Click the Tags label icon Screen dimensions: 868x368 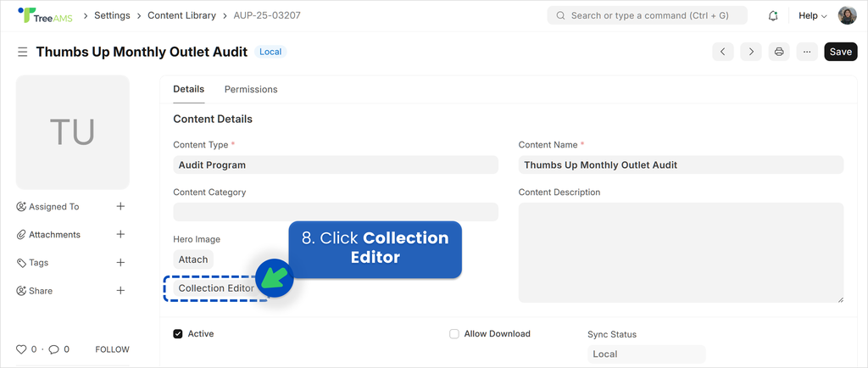click(21, 263)
